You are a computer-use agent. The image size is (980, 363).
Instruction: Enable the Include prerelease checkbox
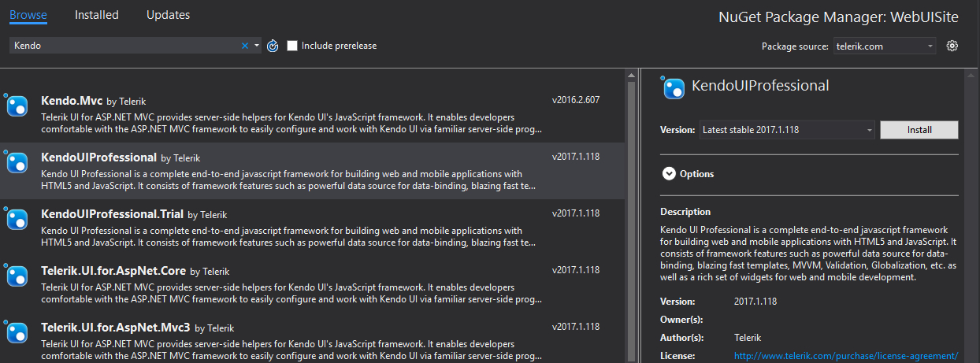(292, 46)
